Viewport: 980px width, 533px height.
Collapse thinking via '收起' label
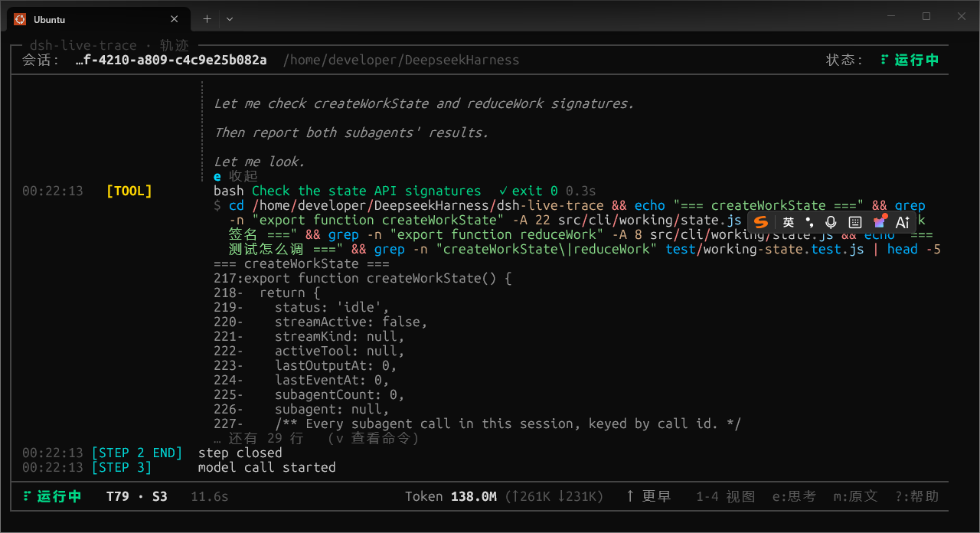pos(243,176)
